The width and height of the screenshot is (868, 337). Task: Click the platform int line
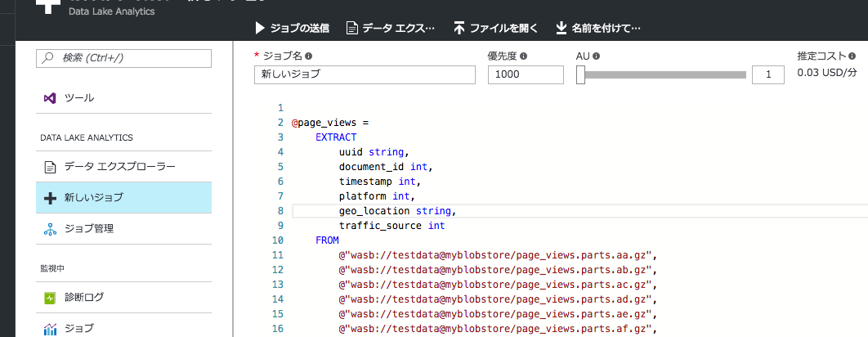click(x=378, y=196)
